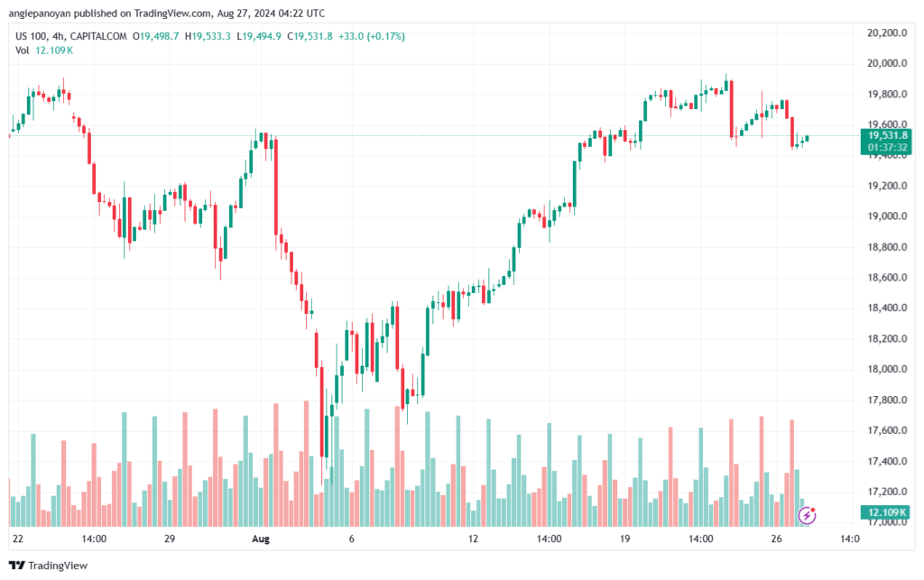Click the US 100 symbol title
The height and width of the screenshot is (580, 924).
point(32,36)
